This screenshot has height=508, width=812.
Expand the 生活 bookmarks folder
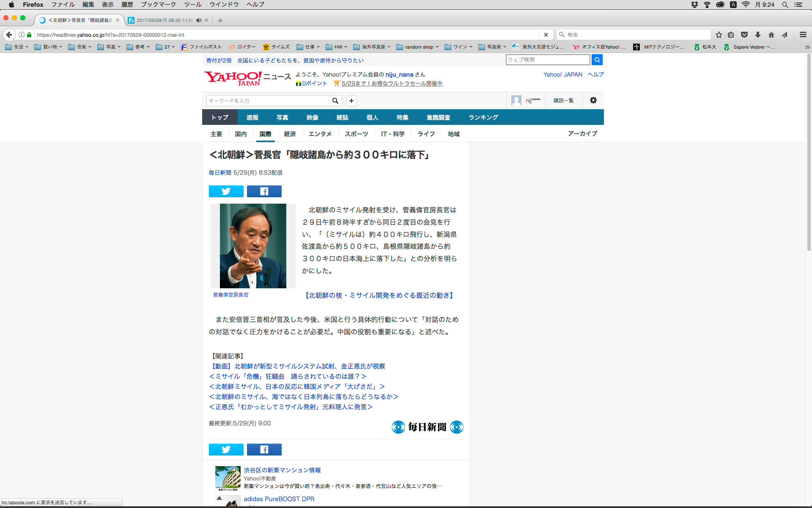click(x=17, y=47)
